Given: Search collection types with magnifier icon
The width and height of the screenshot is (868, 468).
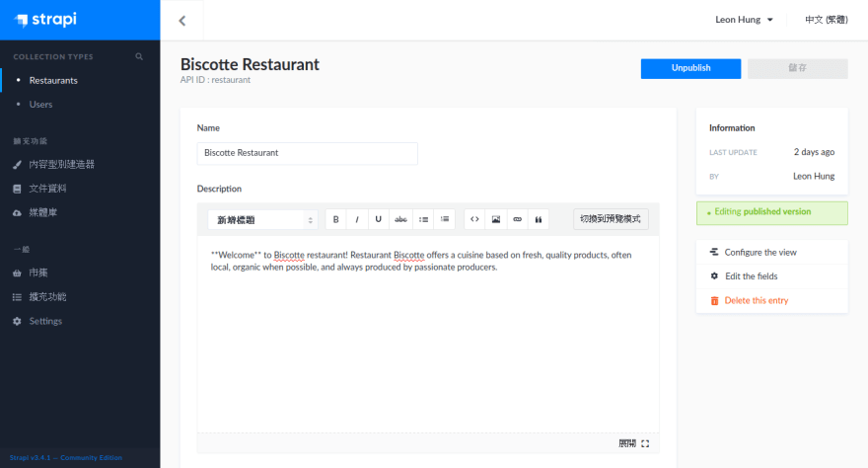Looking at the screenshot, I should [139, 56].
